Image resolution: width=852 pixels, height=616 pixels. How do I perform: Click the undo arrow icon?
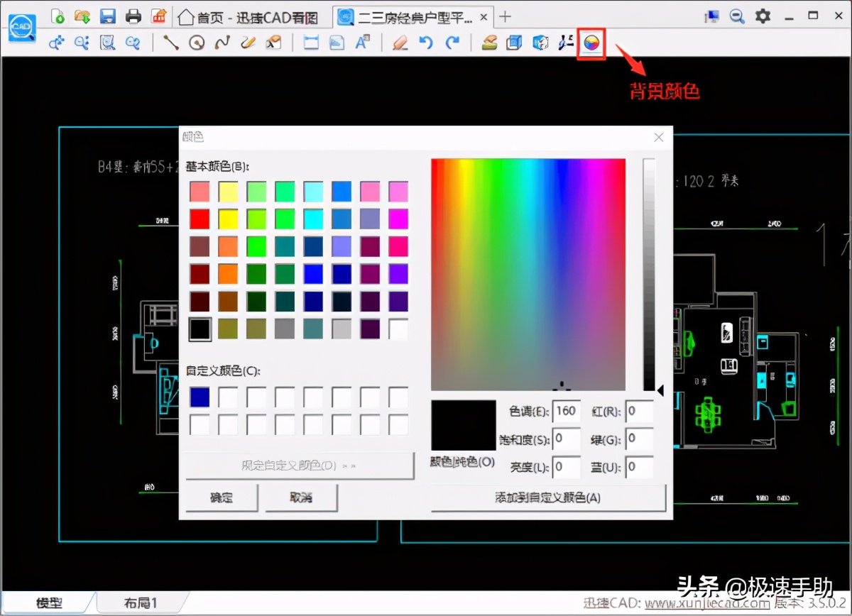426,43
